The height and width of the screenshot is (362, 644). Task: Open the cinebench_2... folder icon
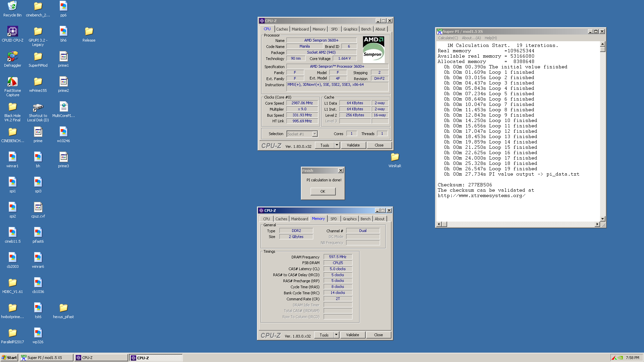[x=38, y=9]
